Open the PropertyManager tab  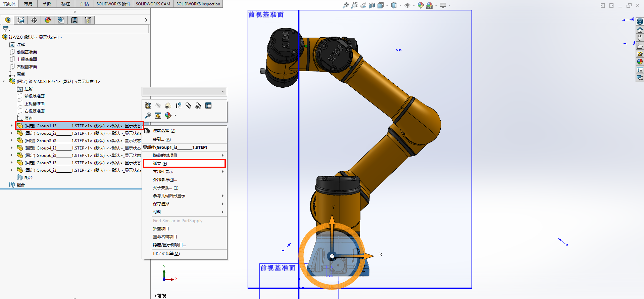coord(21,20)
